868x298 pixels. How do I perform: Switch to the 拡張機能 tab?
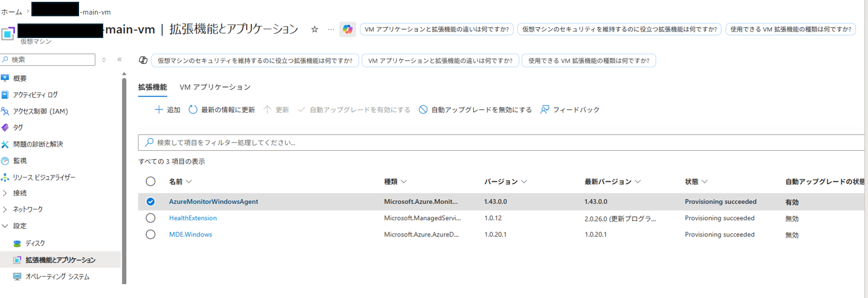click(153, 87)
